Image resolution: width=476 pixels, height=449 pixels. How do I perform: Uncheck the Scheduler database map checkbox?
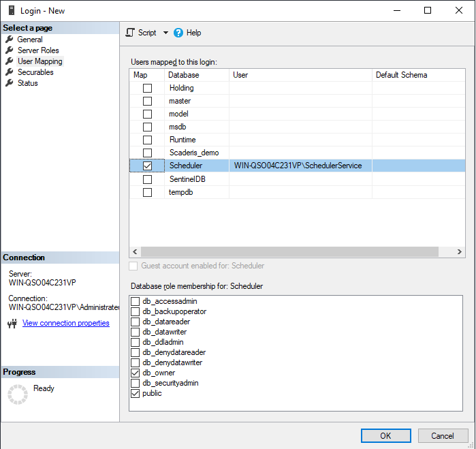pyautogui.click(x=147, y=166)
